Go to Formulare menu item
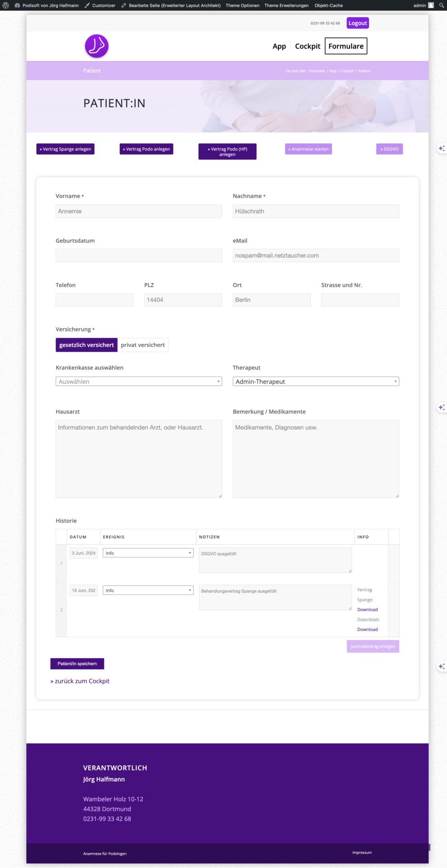 (346, 46)
